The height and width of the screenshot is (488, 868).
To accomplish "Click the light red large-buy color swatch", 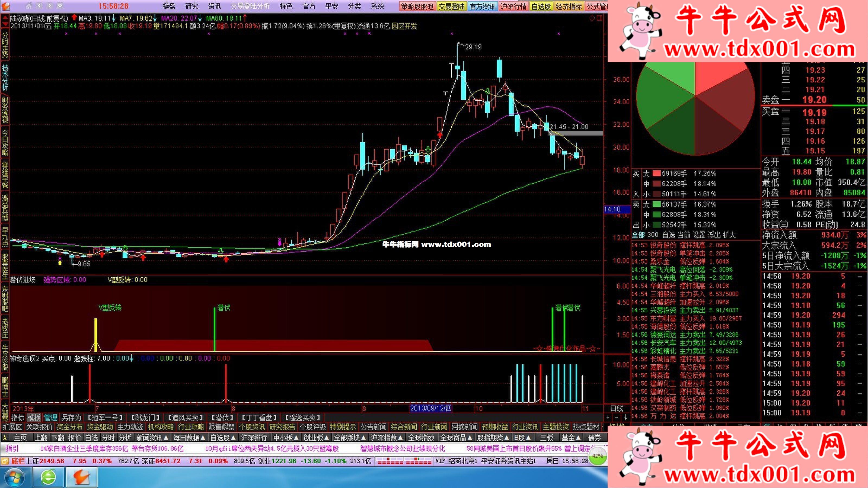I will point(656,174).
